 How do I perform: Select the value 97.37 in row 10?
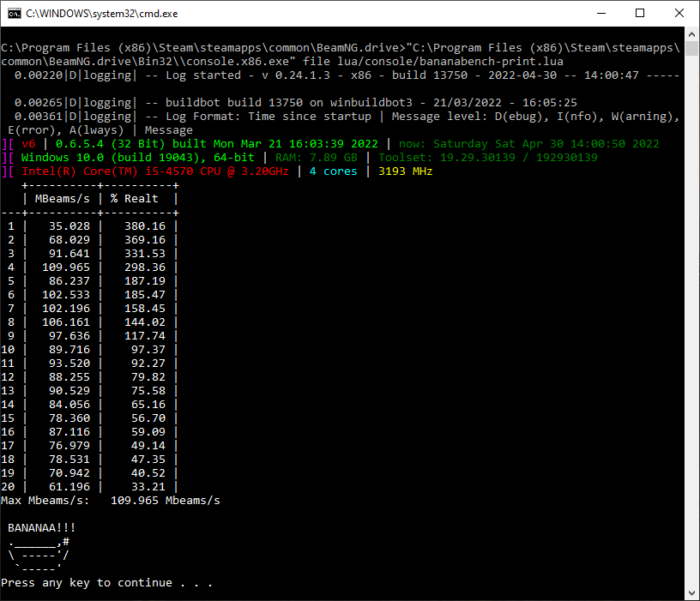coord(148,350)
